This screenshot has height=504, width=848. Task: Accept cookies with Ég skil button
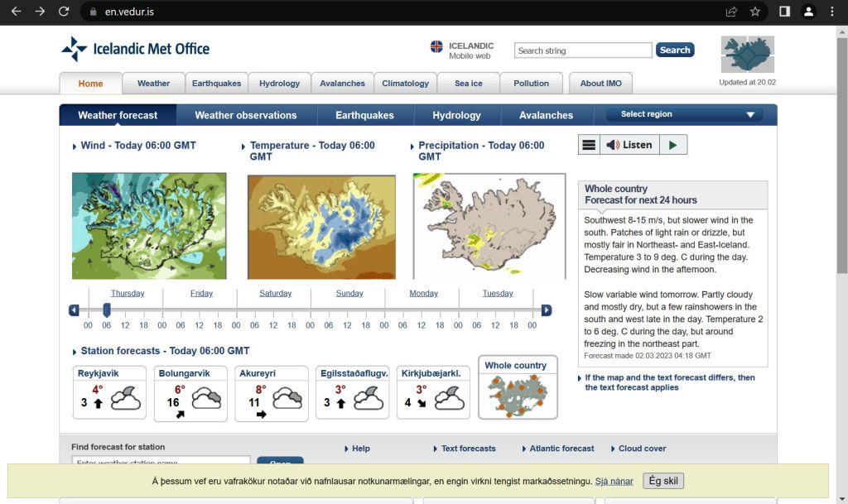[x=662, y=481]
